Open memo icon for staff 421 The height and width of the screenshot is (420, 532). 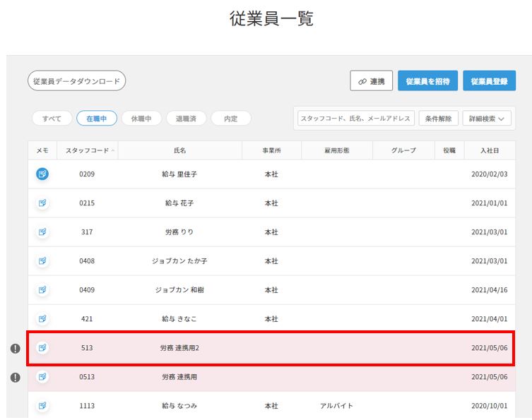[x=42, y=319]
